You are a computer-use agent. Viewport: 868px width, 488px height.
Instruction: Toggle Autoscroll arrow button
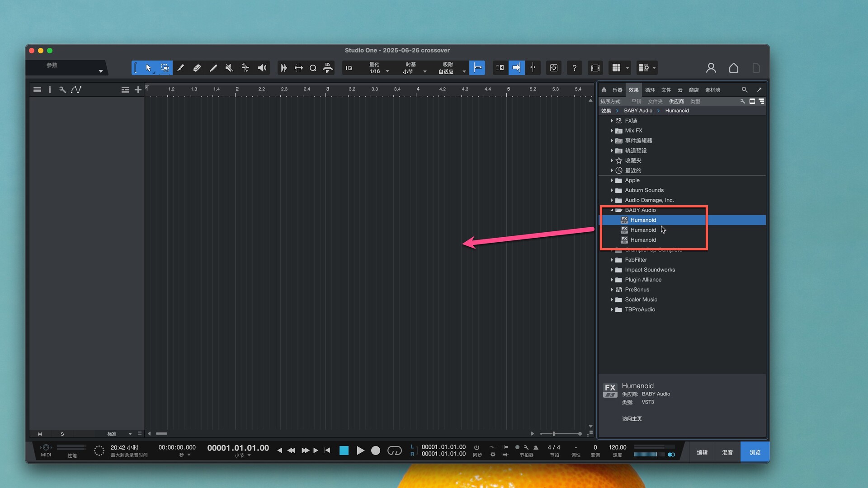(x=516, y=68)
